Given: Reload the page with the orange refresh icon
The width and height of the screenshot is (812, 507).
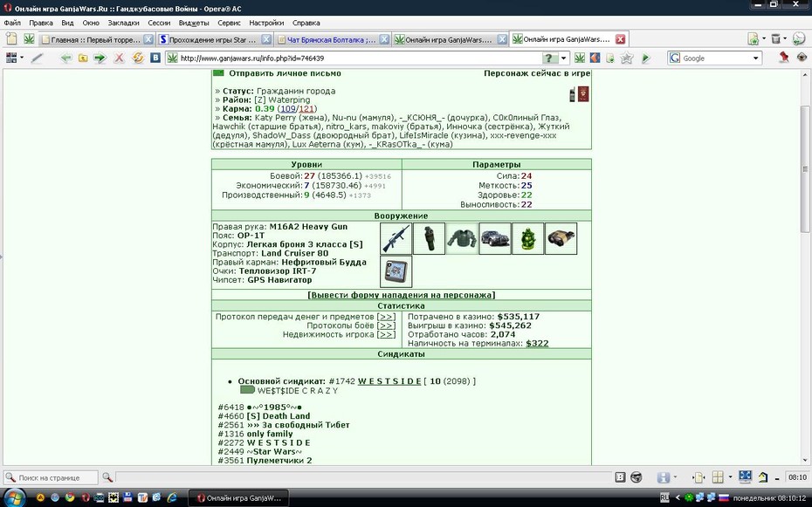Looking at the screenshot, I should pyautogui.click(x=138, y=58).
